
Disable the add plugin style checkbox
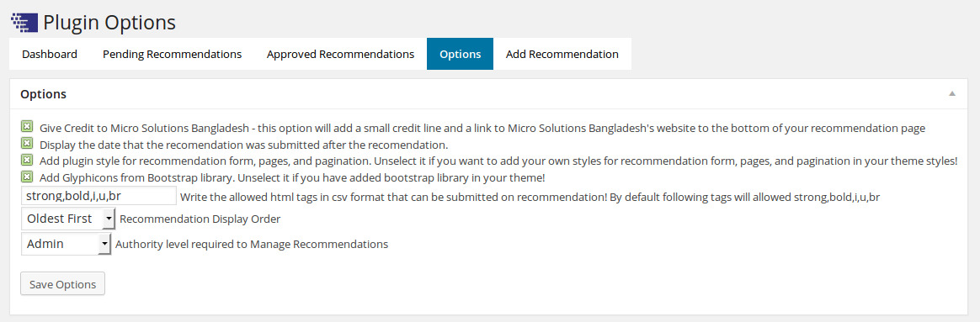(x=27, y=160)
